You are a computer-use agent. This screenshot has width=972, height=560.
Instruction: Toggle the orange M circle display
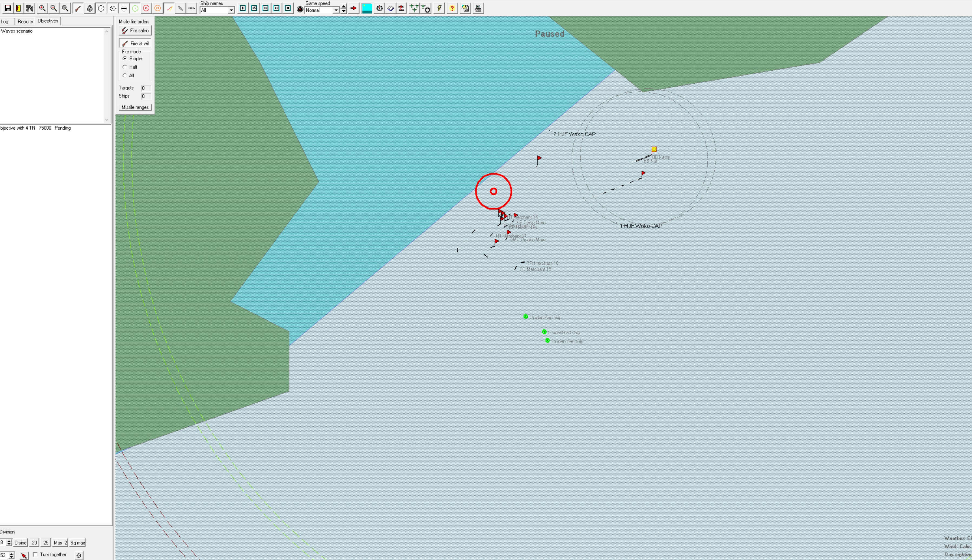(157, 8)
